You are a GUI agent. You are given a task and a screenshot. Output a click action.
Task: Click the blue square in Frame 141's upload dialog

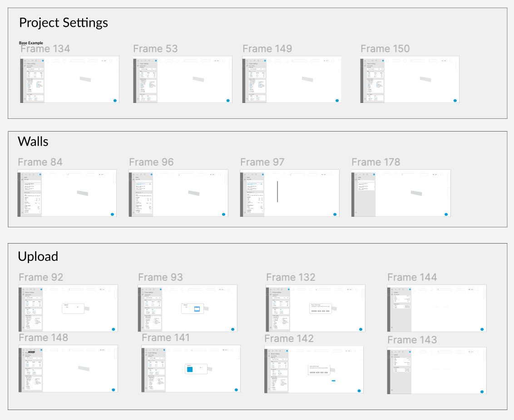click(x=190, y=370)
